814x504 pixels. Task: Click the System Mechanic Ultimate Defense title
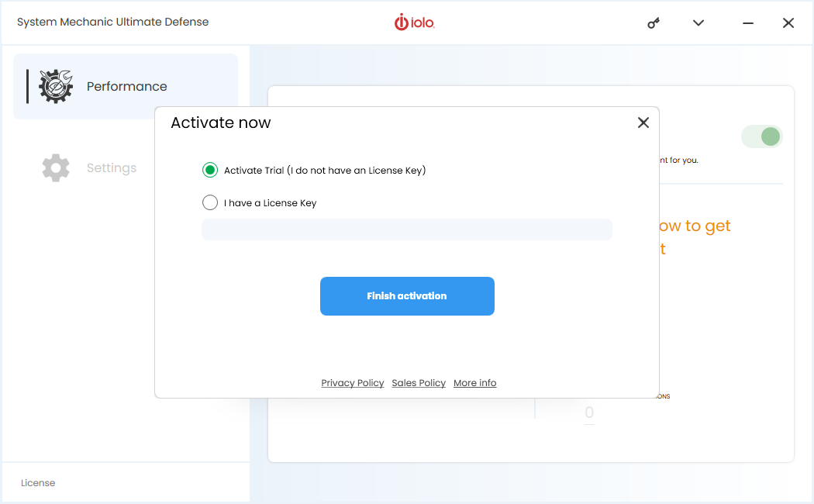pos(112,22)
